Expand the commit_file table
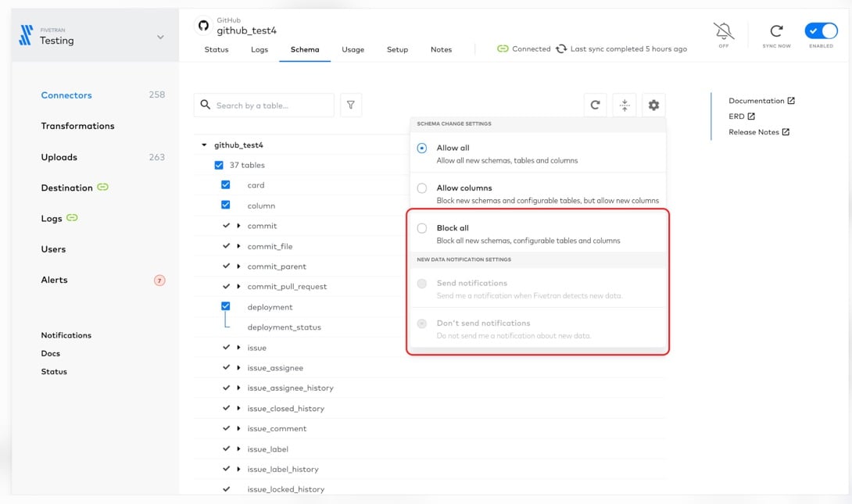Viewport: 852px width, 504px height. [x=238, y=246]
